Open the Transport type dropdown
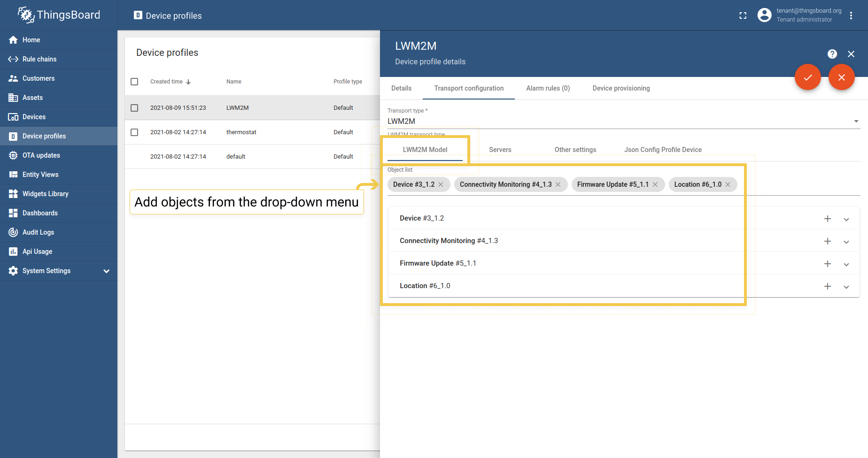The width and height of the screenshot is (868, 458). click(x=624, y=121)
